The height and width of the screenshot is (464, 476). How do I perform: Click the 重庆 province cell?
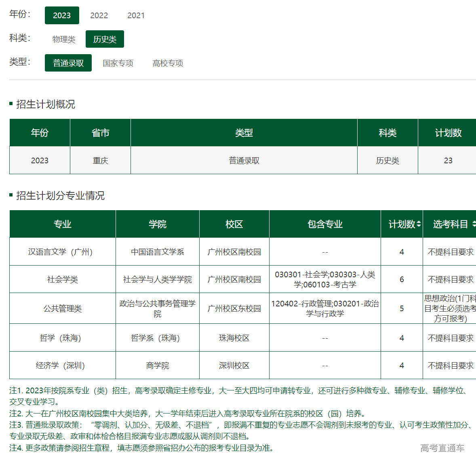tap(100, 160)
